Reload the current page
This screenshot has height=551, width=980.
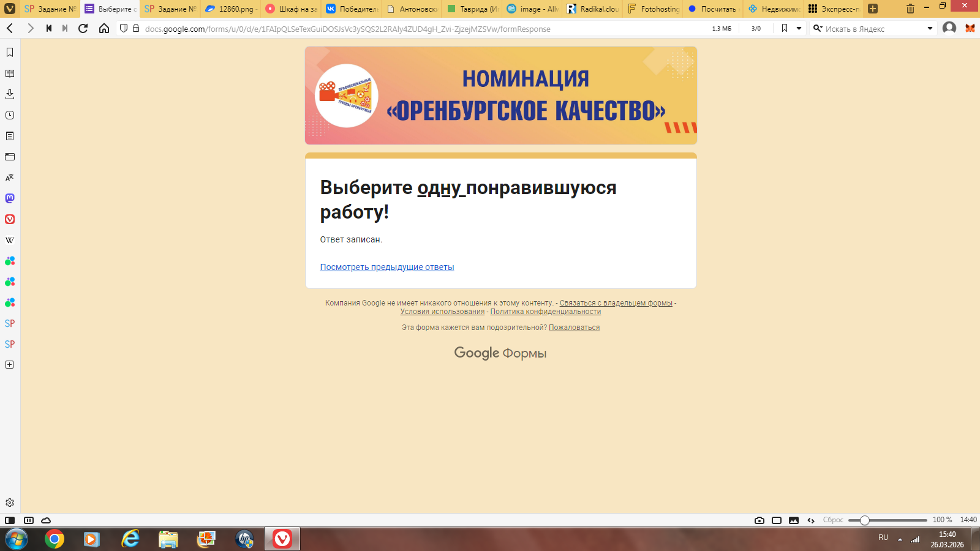click(x=83, y=28)
